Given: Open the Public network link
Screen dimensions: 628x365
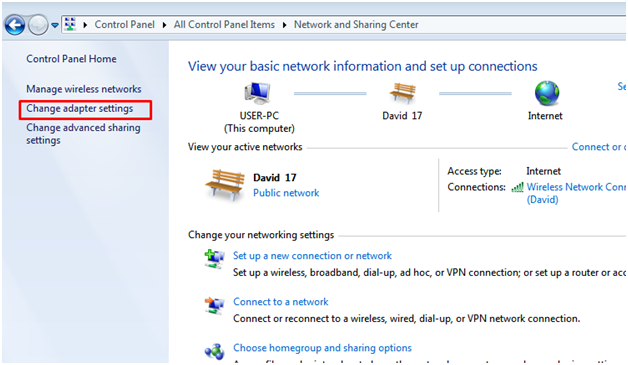Looking at the screenshot, I should [286, 193].
